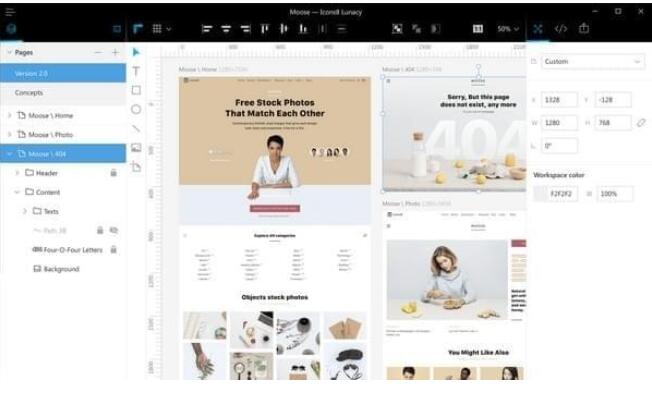Toggle lock on Four-O-Four Letters layer

(x=114, y=249)
